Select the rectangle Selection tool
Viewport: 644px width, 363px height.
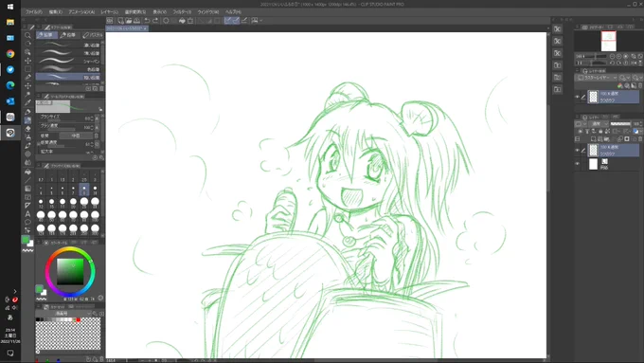click(x=27, y=69)
